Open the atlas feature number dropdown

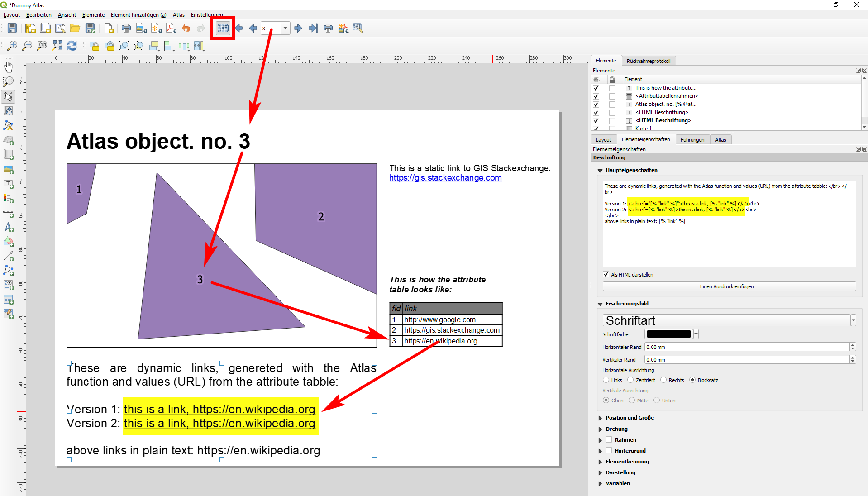coord(286,28)
